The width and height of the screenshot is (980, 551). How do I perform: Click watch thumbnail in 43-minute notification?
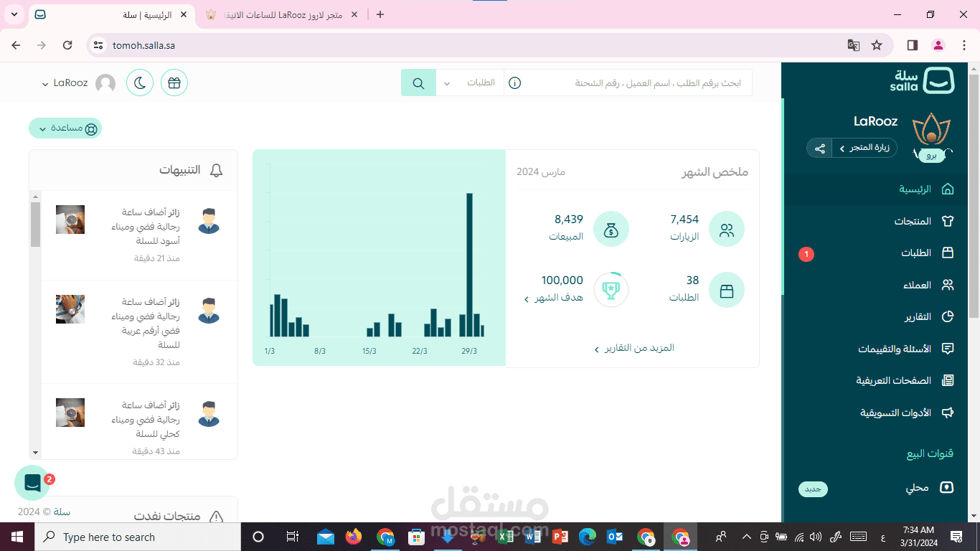[x=70, y=413]
